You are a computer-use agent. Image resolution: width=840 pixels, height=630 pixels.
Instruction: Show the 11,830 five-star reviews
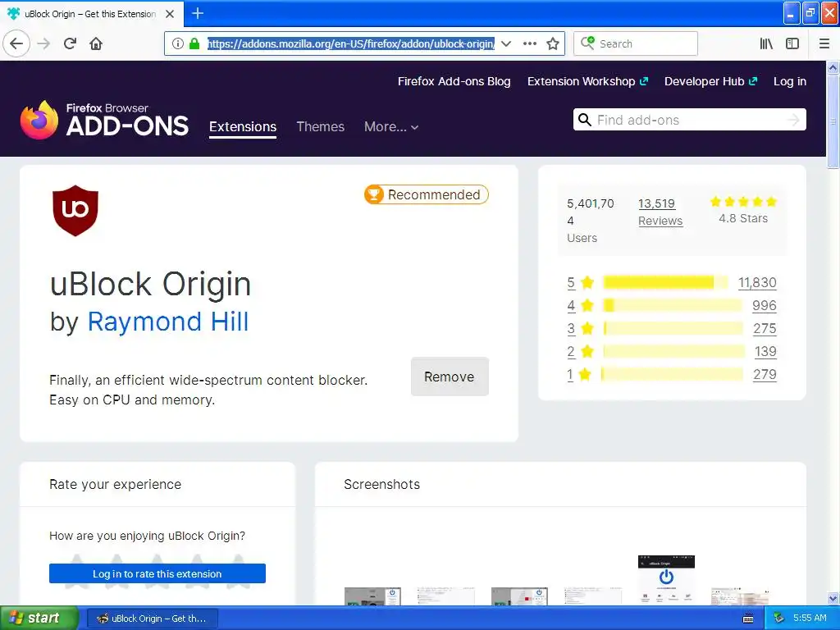pos(757,282)
